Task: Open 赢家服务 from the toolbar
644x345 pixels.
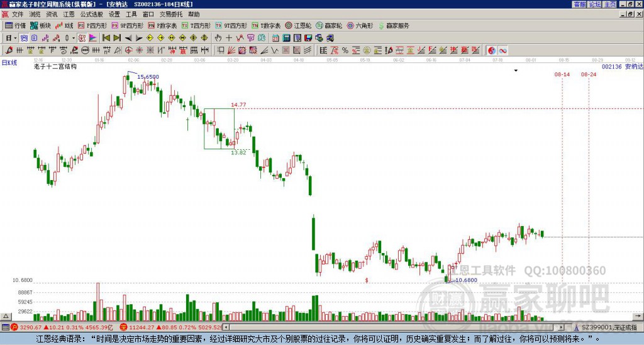Action: tap(394, 25)
